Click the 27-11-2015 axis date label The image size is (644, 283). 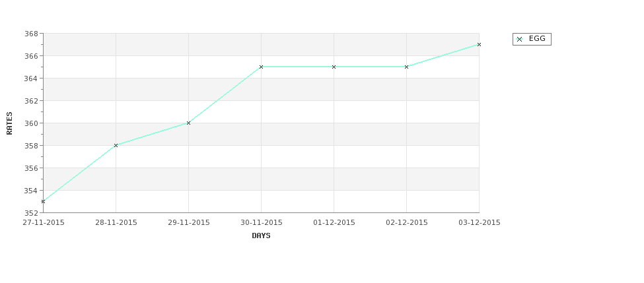click(44, 223)
